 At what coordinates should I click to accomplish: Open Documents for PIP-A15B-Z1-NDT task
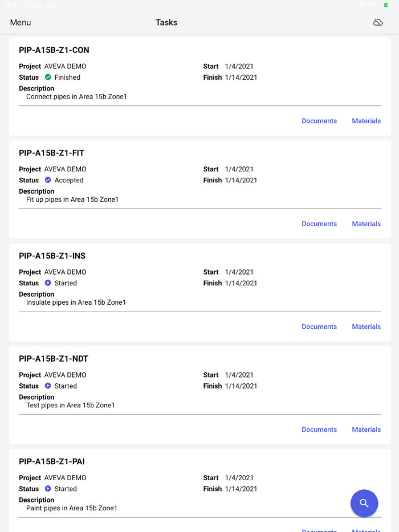[x=319, y=429]
